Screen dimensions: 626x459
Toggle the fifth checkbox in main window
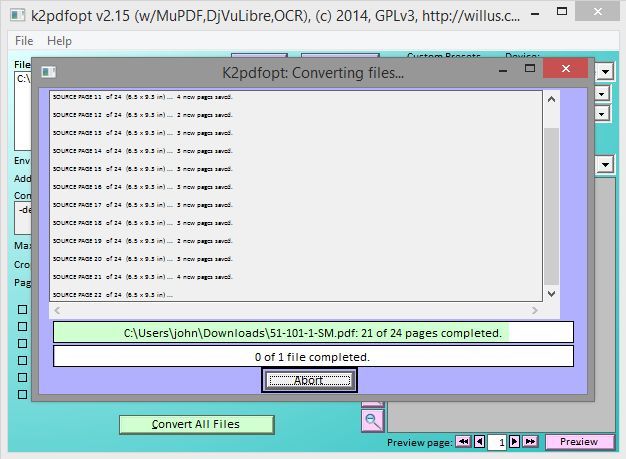[x=23, y=377]
